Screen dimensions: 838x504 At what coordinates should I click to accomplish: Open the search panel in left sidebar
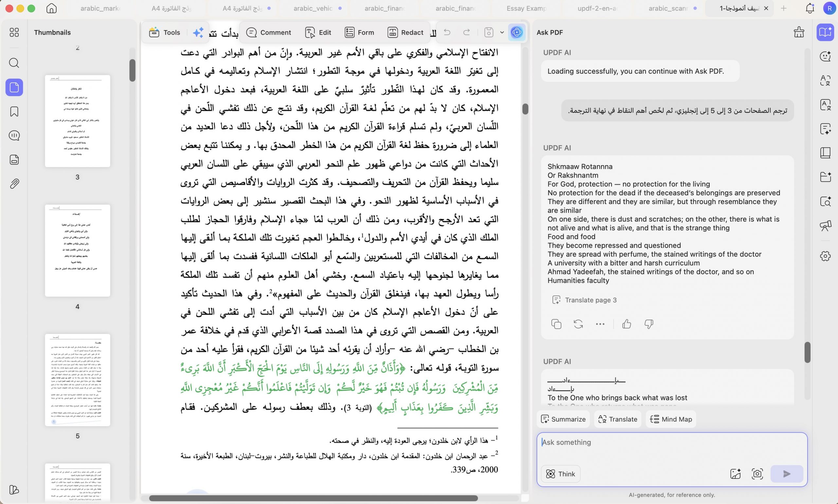click(14, 63)
